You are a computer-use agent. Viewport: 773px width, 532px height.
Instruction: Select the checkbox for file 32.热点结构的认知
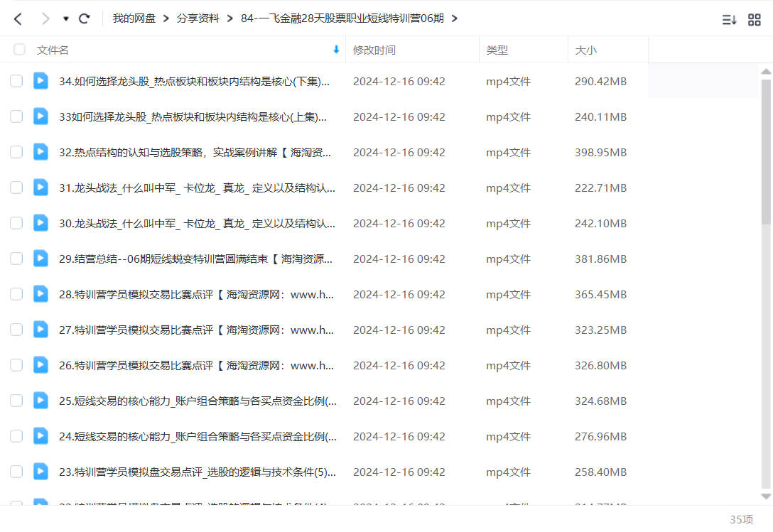(x=16, y=152)
